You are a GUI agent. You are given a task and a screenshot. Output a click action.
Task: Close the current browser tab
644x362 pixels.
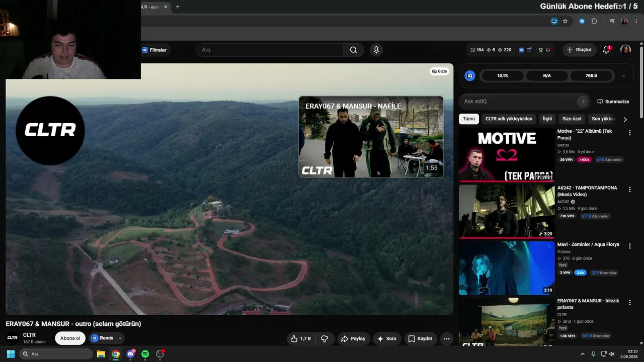166,7
